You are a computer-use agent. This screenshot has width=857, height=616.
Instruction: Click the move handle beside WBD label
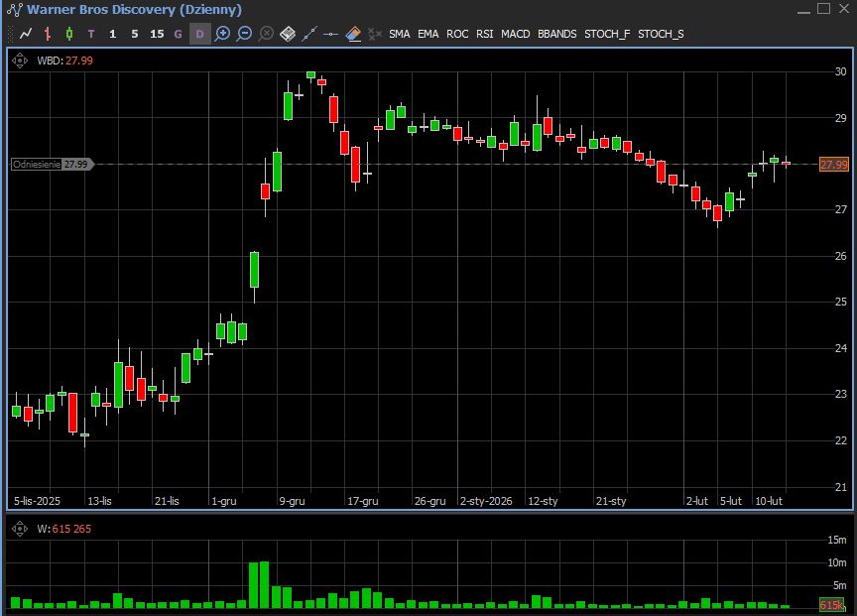click(20, 61)
